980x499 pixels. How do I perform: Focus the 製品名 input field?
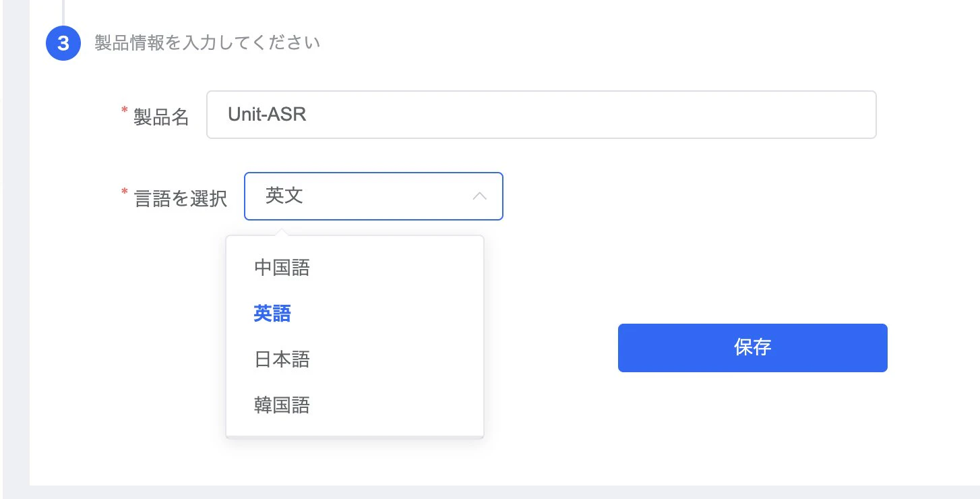tap(541, 115)
